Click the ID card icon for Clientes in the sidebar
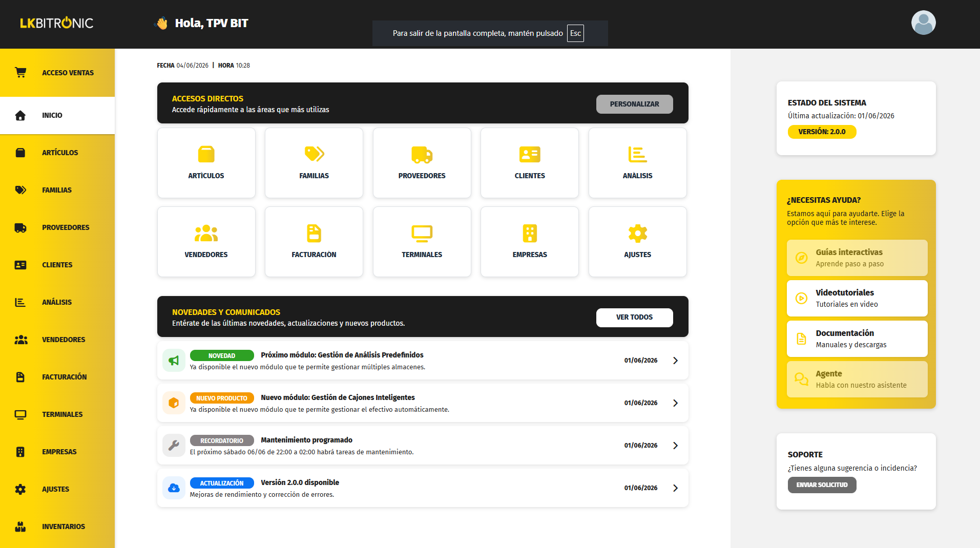This screenshot has width=980, height=548. click(20, 265)
